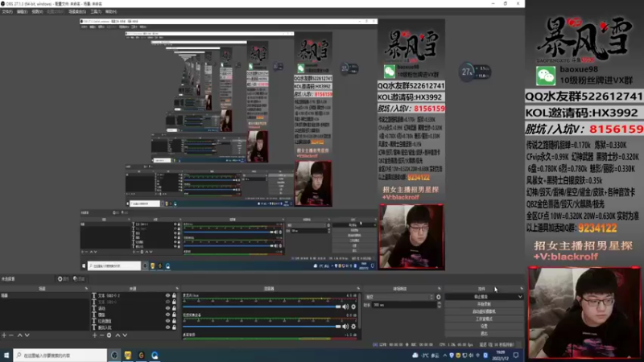Pop out the Scenes dock with its header icon

pyautogui.click(x=86, y=289)
